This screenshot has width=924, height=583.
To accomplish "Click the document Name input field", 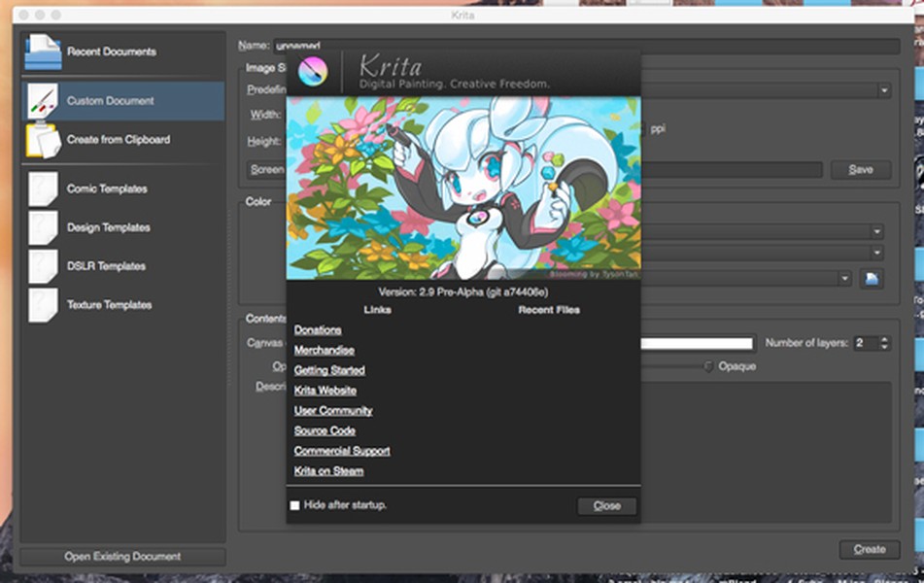I will coord(768,46).
